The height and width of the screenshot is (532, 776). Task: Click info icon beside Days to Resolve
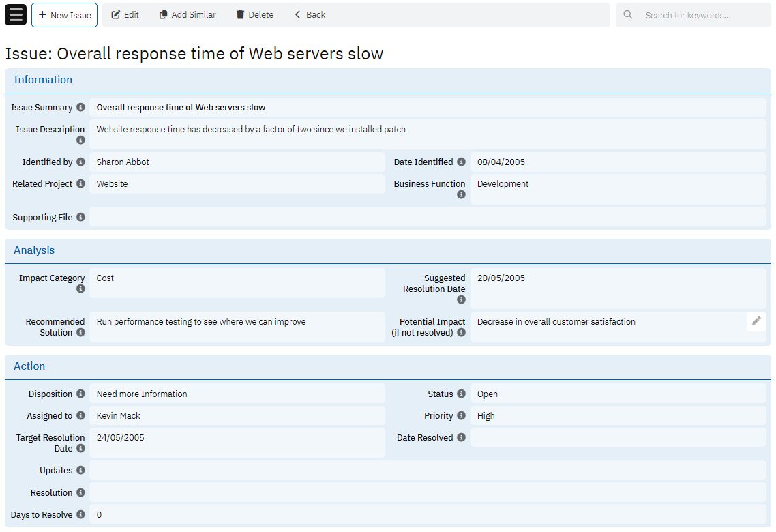click(x=80, y=515)
